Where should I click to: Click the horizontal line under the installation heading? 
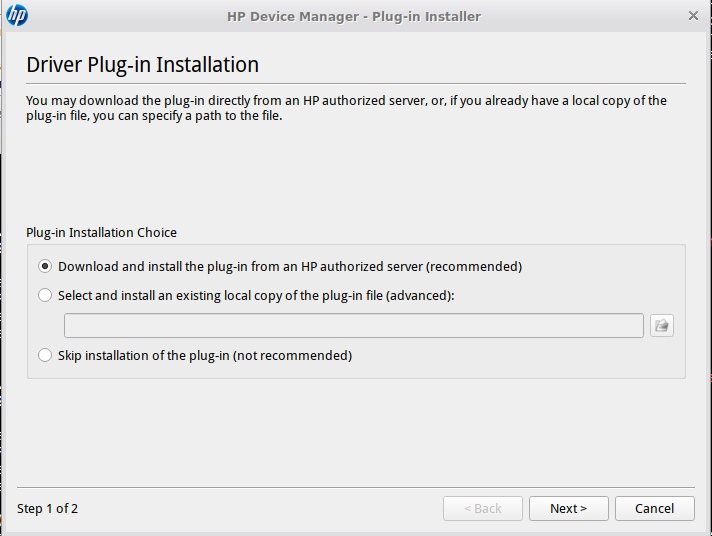pyautogui.click(x=355, y=83)
